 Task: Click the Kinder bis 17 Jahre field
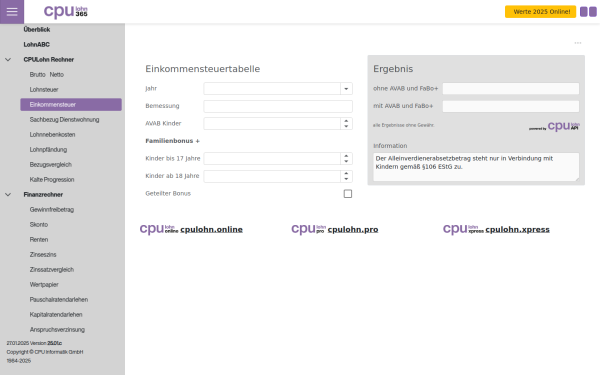(272, 159)
